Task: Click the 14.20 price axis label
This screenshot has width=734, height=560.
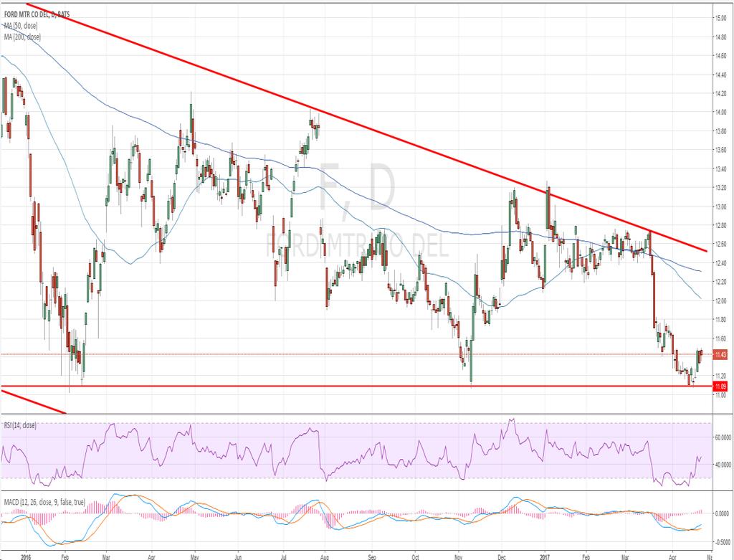Action: coord(720,94)
